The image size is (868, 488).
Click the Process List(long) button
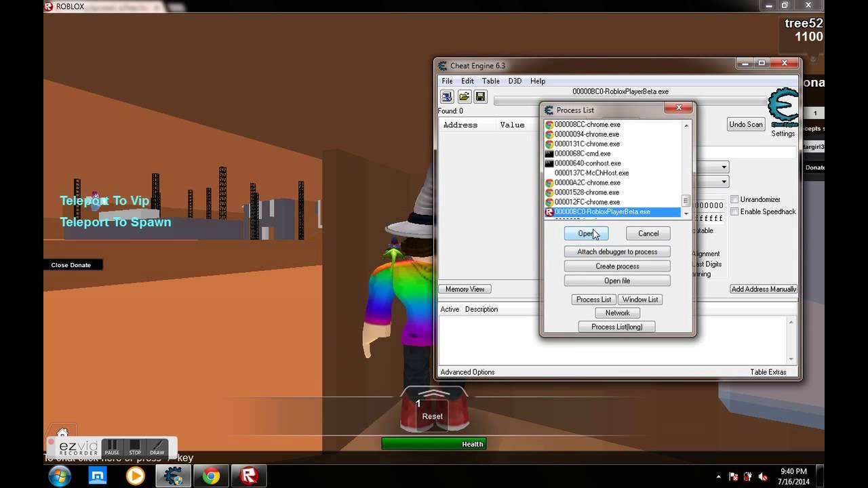617,327
